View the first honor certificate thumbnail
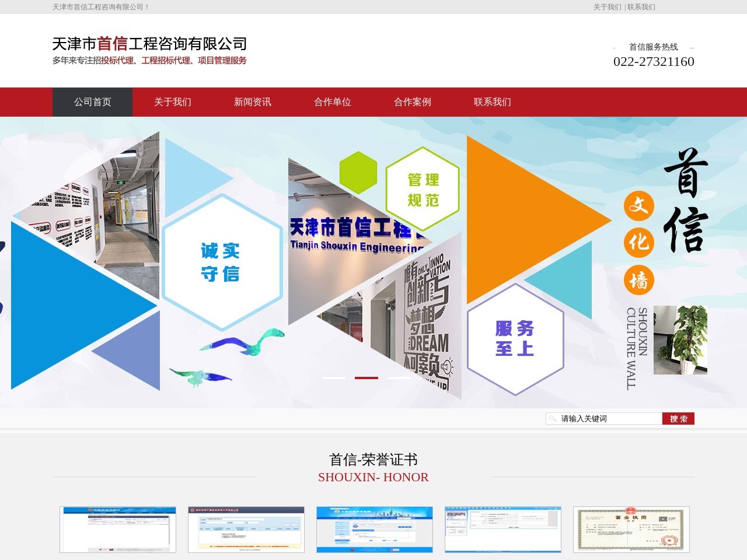The height and width of the screenshot is (560, 747). click(x=118, y=529)
